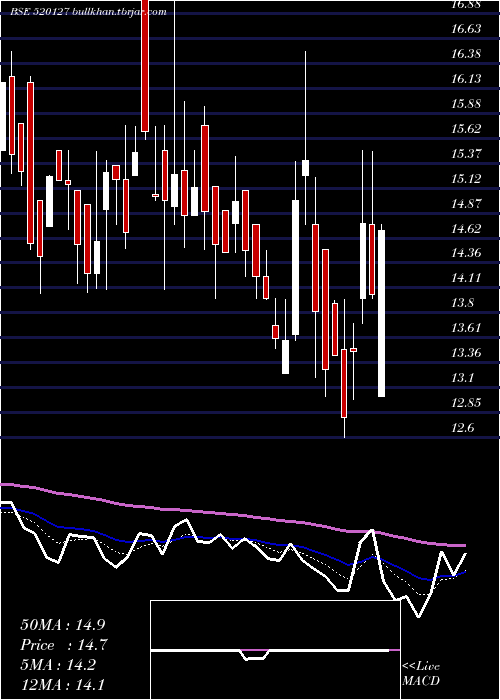Select the 13.8 price axis label
This screenshot has width=500, height=700.
click(x=462, y=303)
